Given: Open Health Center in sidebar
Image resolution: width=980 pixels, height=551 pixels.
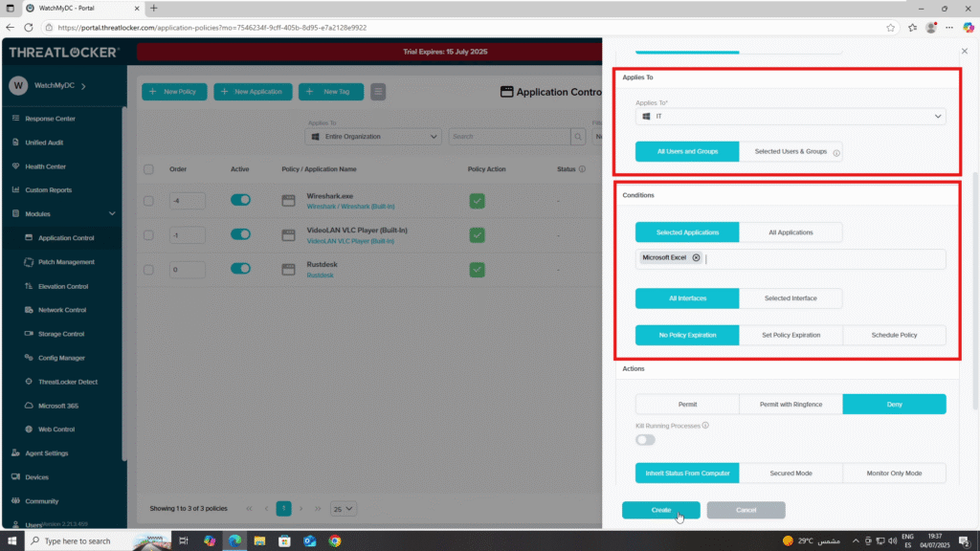Looking at the screenshot, I should [45, 166].
